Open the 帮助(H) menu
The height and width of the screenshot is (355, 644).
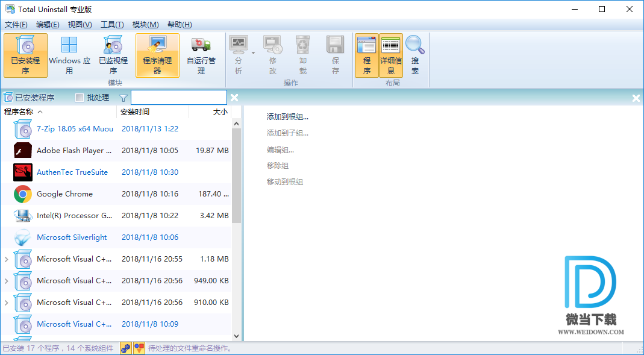(180, 25)
